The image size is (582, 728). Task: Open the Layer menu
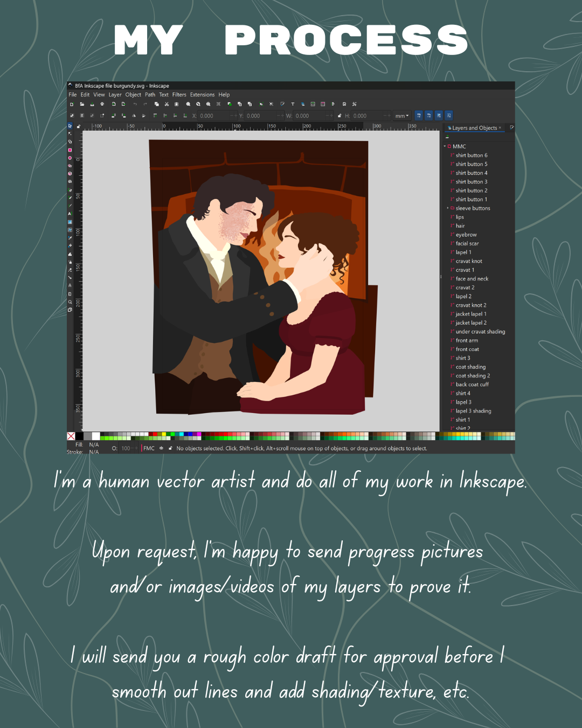coord(115,94)
